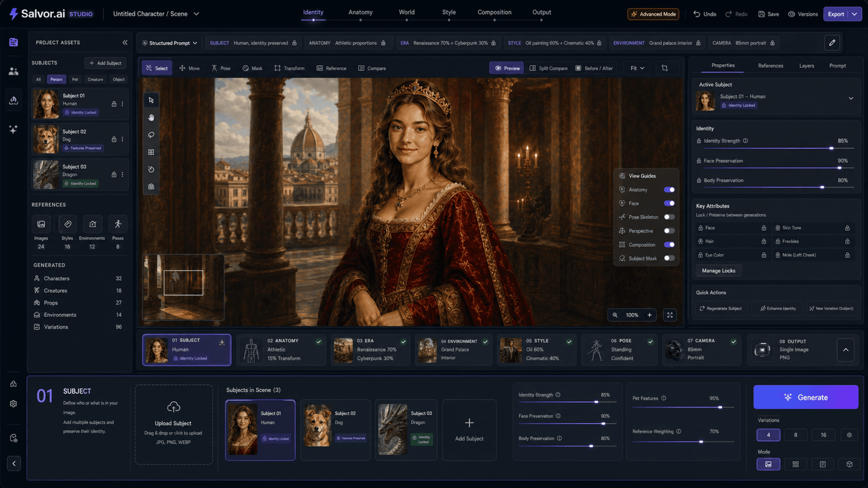868x488 pixels.
Task: Click the Upload Subject drop zone
Action: tap(174, 424)
